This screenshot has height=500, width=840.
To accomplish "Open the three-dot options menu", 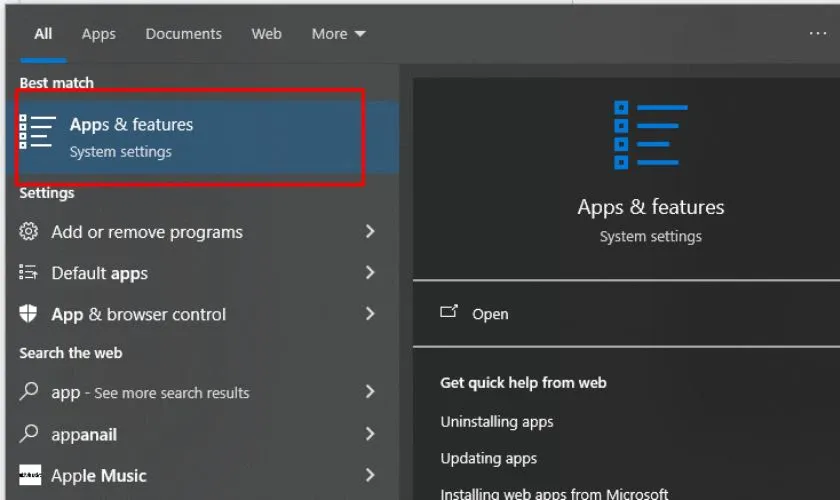I will pos(817,34).
